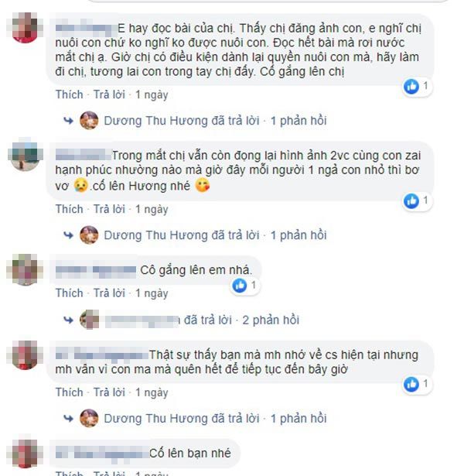Click like reaction on 'Trong mắt chị' comment

tap(411, 201)
